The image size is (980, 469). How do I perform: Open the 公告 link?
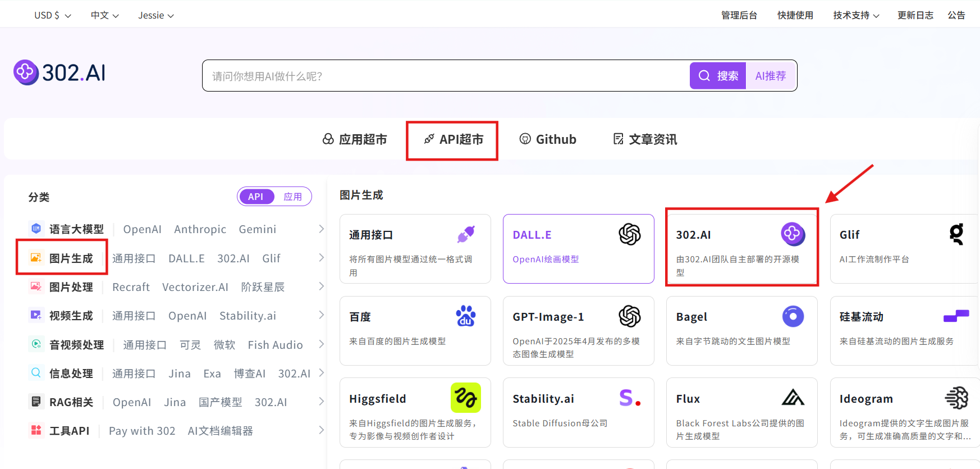click(956, 15)
